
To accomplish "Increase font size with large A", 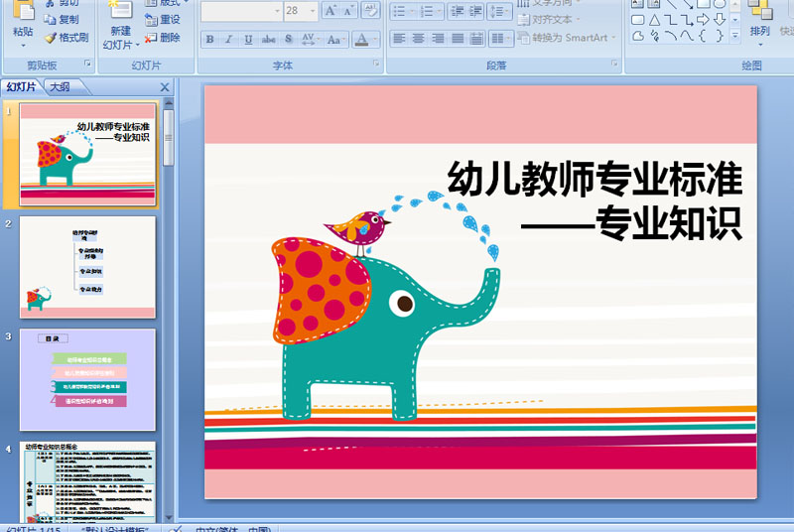I will pyautogui.click(x=331, y=11).
